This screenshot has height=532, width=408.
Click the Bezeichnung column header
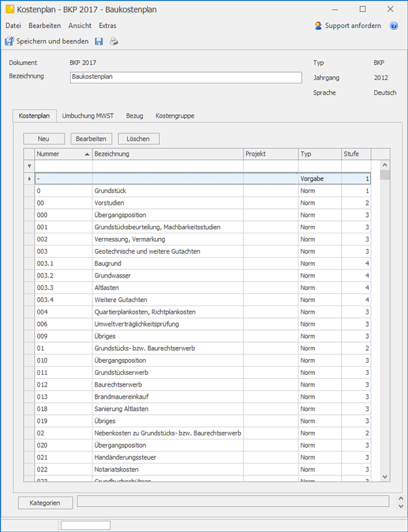(x=167, y=154)
